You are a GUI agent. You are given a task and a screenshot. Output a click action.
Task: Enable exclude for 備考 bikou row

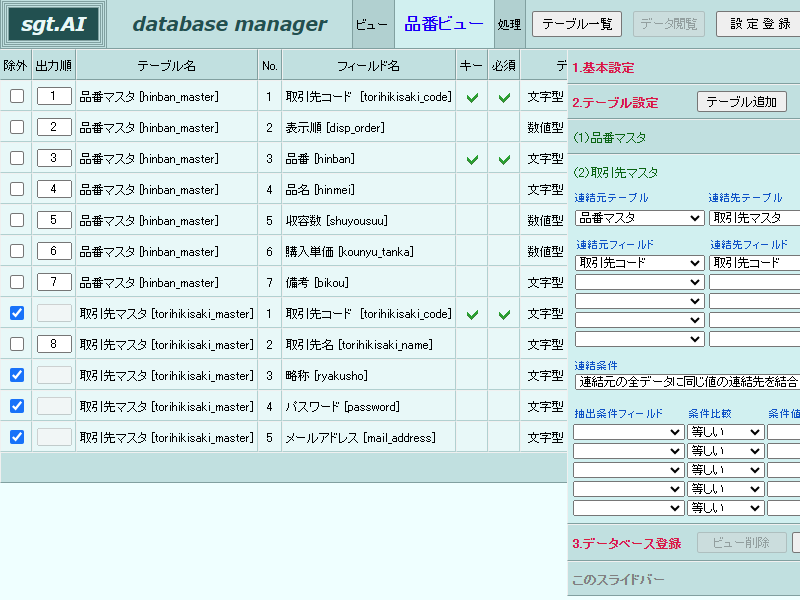click(17, 282)
